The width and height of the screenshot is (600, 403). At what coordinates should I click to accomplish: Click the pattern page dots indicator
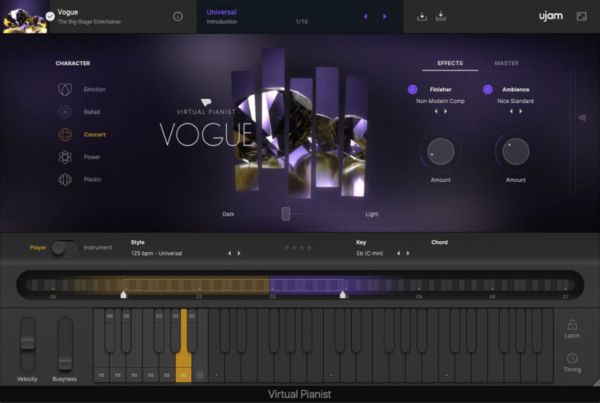pos(298,248)
